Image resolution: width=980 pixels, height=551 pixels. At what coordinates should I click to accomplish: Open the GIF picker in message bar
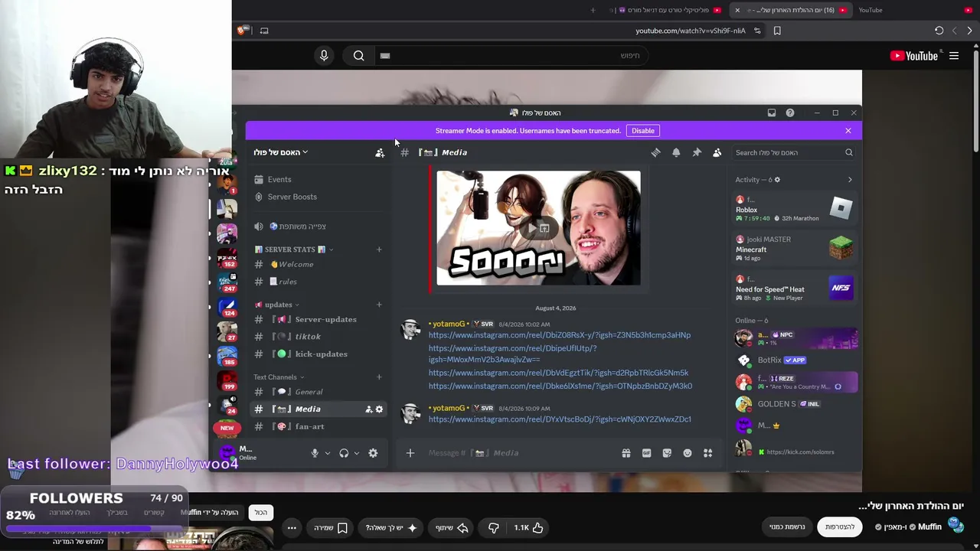[x=646, y=453]
